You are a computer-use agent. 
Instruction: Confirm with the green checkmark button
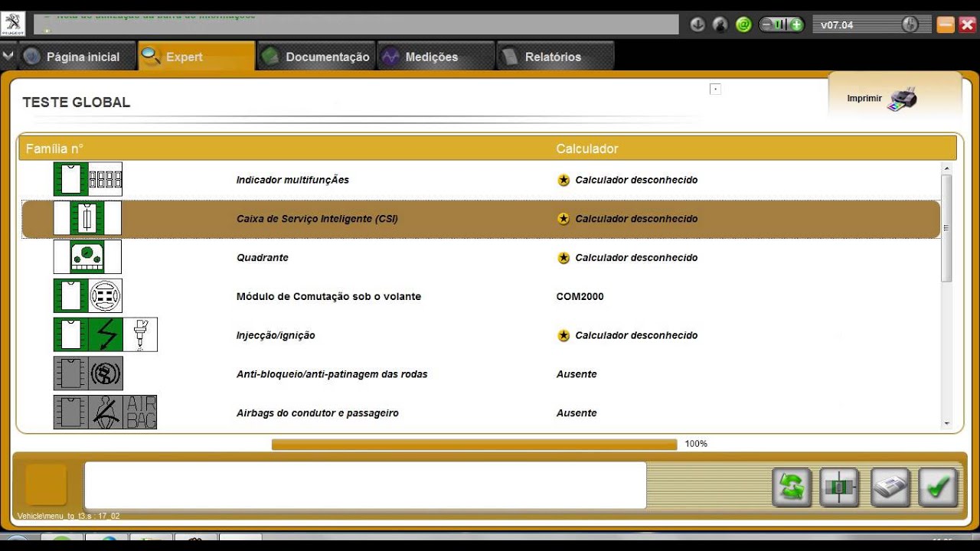pos(939,487)
